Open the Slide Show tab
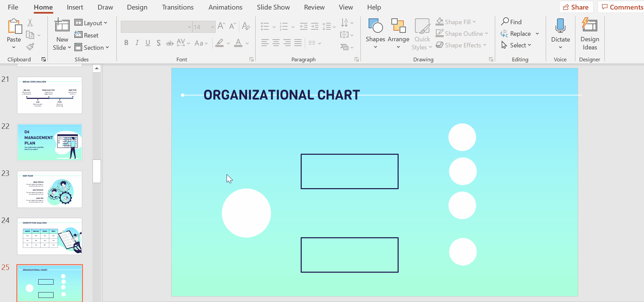 (x=273, y=7)
